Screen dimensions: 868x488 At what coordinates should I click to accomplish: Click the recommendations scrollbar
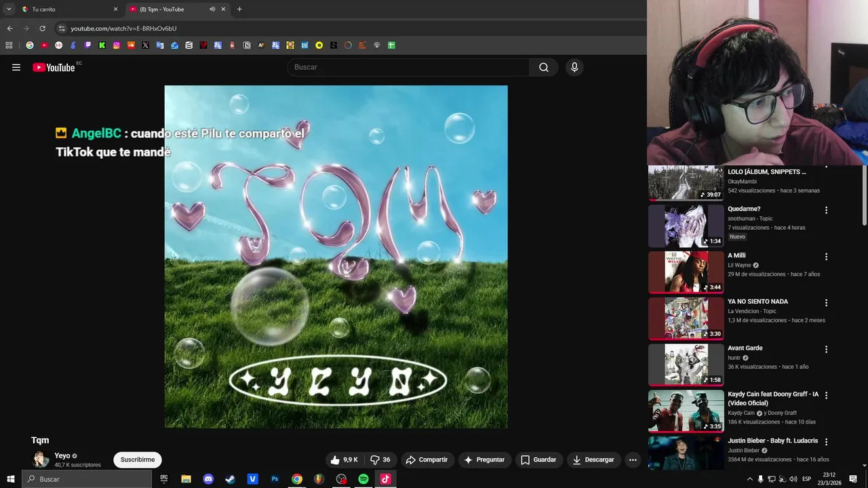tap(864, 197)
